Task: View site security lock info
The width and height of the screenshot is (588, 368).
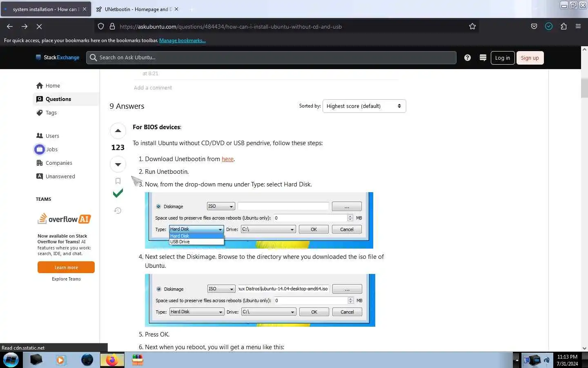Action: (x=112, y=26)
